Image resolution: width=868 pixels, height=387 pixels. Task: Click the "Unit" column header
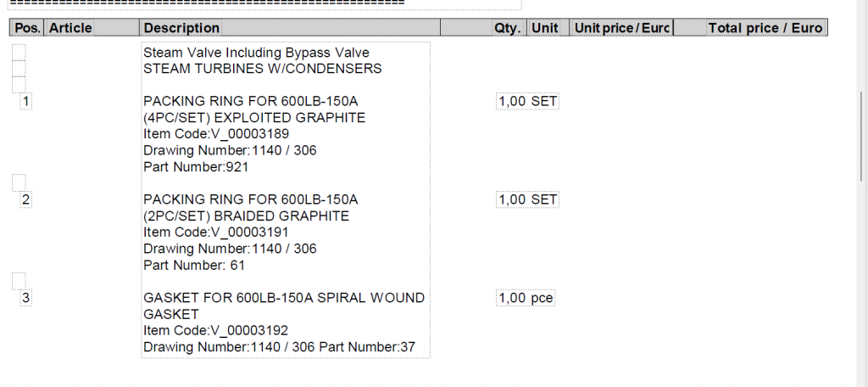pos(544,28)
